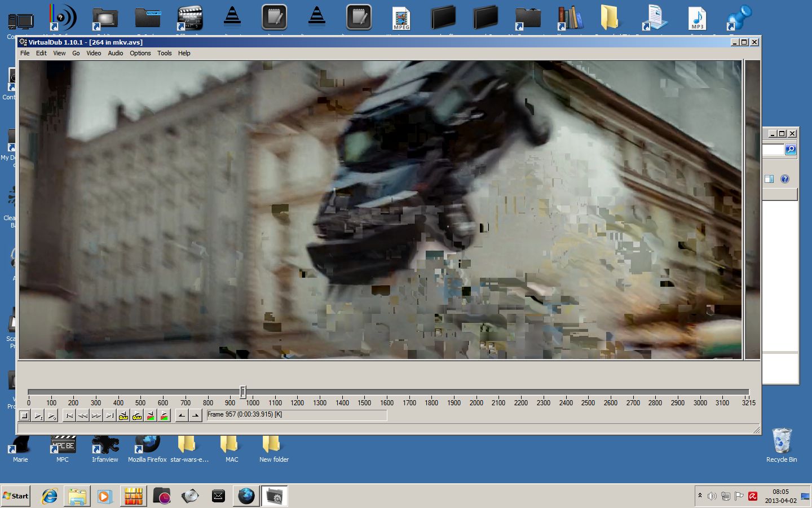This screenshot has width=812, height=508.
Task: Click the timeline slider handle
Action: click(243, 392)
